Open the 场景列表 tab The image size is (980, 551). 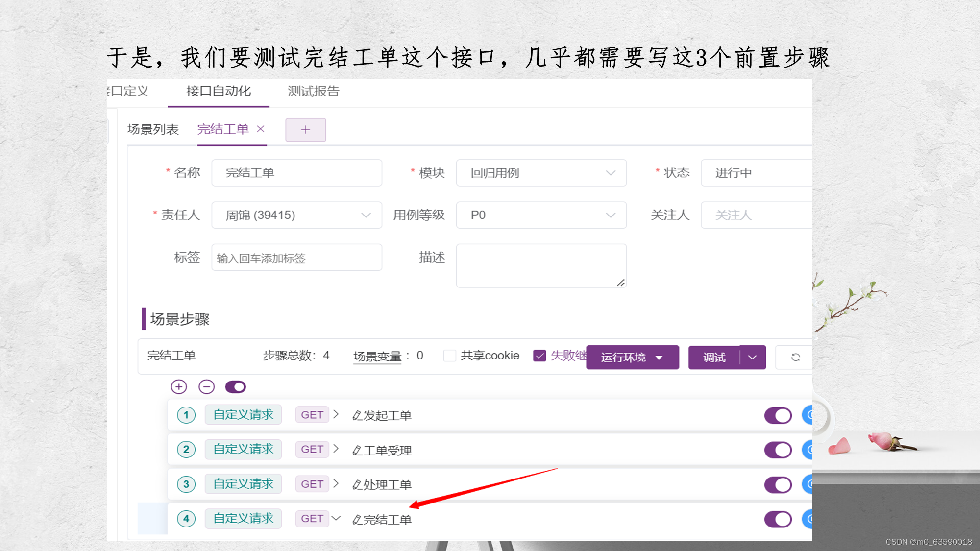click(x=153, y=129)
